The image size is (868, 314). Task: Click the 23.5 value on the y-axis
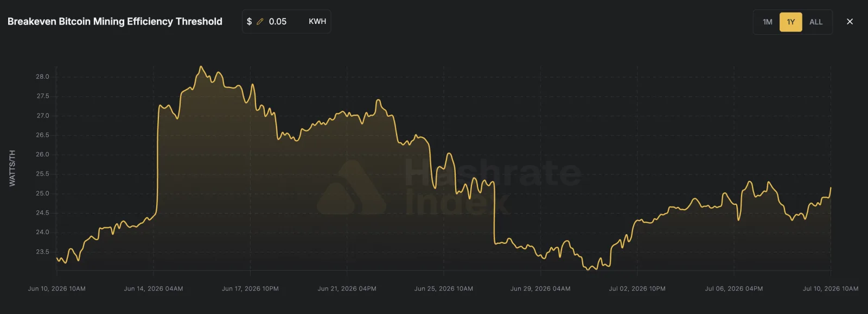[42, 252]
